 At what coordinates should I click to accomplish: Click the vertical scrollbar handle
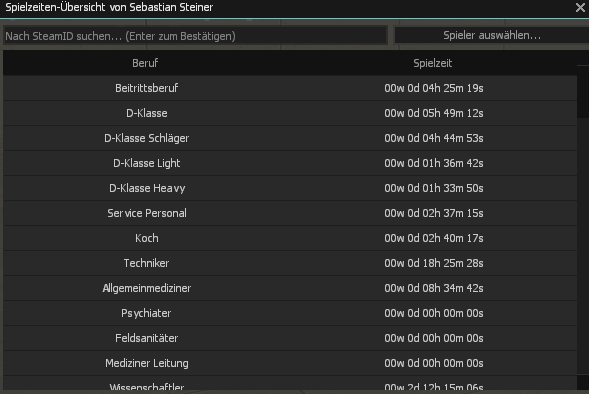583,92
